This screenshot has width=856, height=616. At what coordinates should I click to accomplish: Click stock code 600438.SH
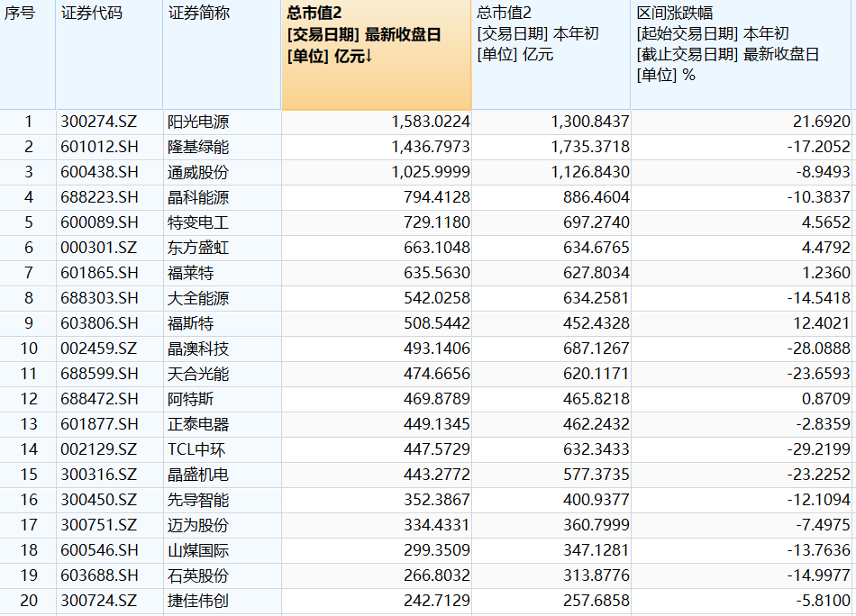tap(100, 172)
